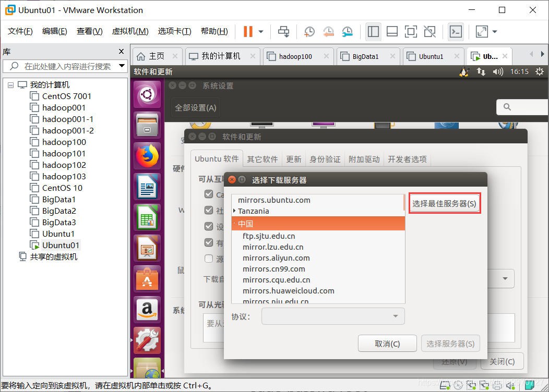Open the 虚拟机(M) menu
Image resolution: width=549 pixels, height=392 pixels.
(x=130, y=31)
